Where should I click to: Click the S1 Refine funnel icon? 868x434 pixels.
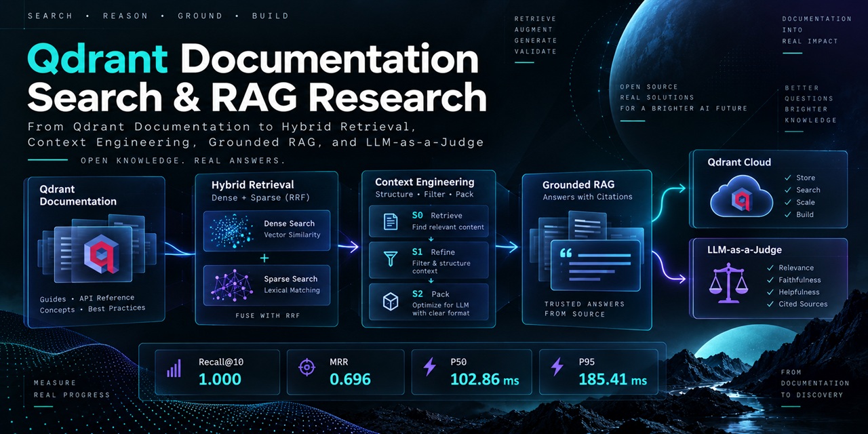391,258
